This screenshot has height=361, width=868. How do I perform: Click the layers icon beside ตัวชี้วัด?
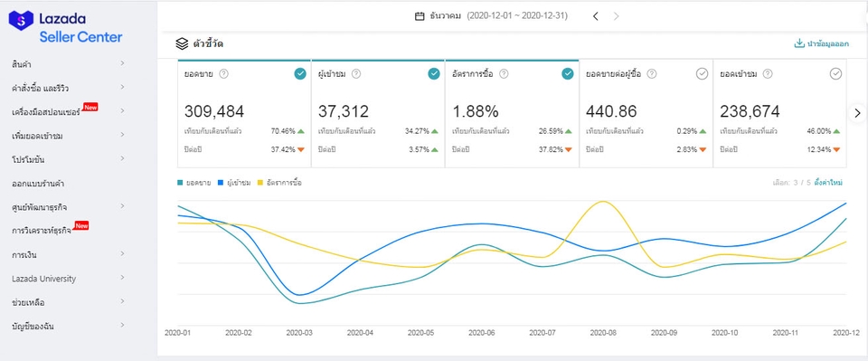click(x=182, y=43)
